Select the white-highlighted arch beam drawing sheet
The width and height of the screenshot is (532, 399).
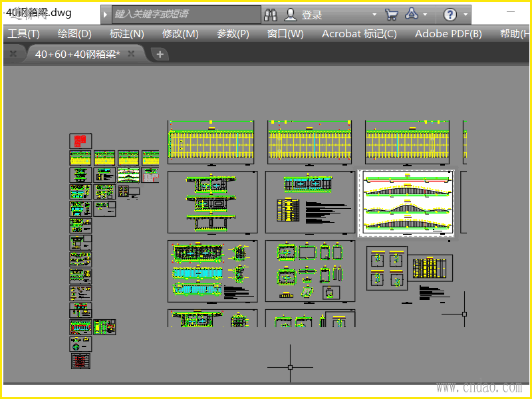click(406, 203)
